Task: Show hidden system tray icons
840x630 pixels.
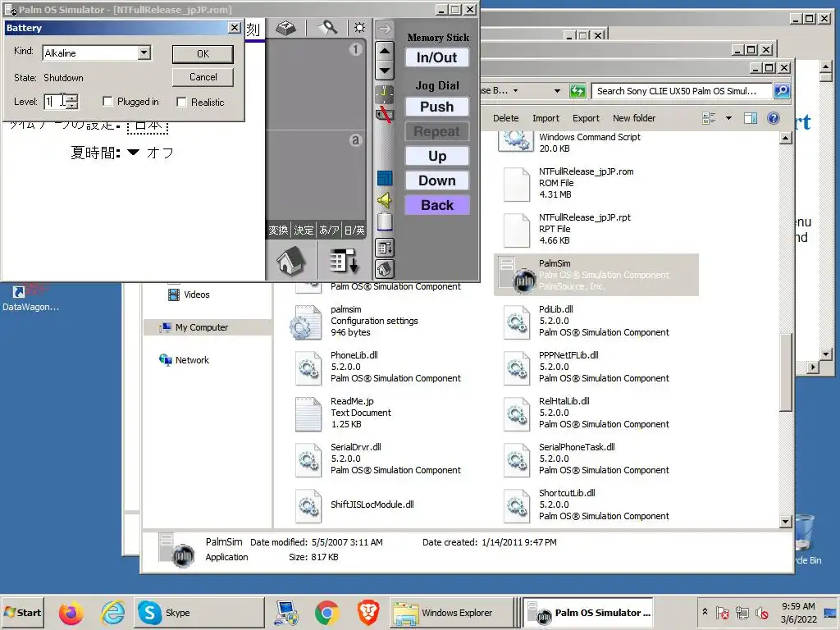Action: tap(705, 611)
